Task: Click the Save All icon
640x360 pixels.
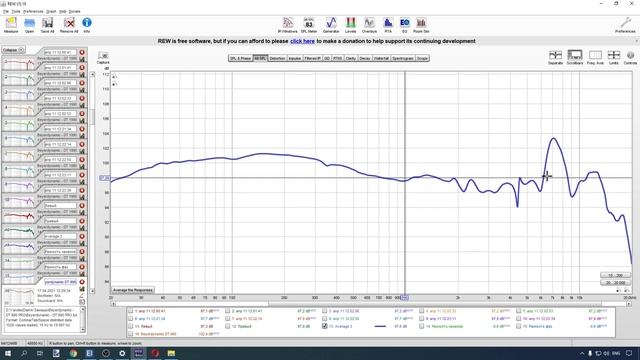Action: (47, 24)
